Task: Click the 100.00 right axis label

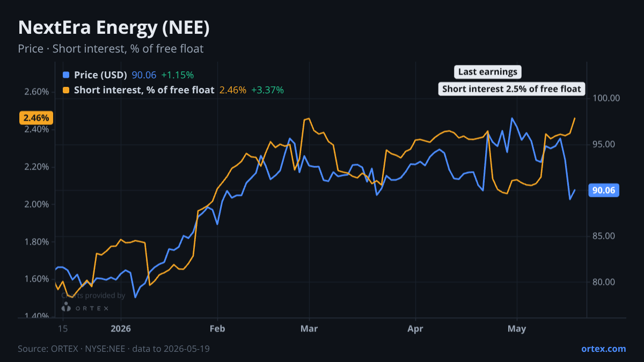Action: pos(606,98)
